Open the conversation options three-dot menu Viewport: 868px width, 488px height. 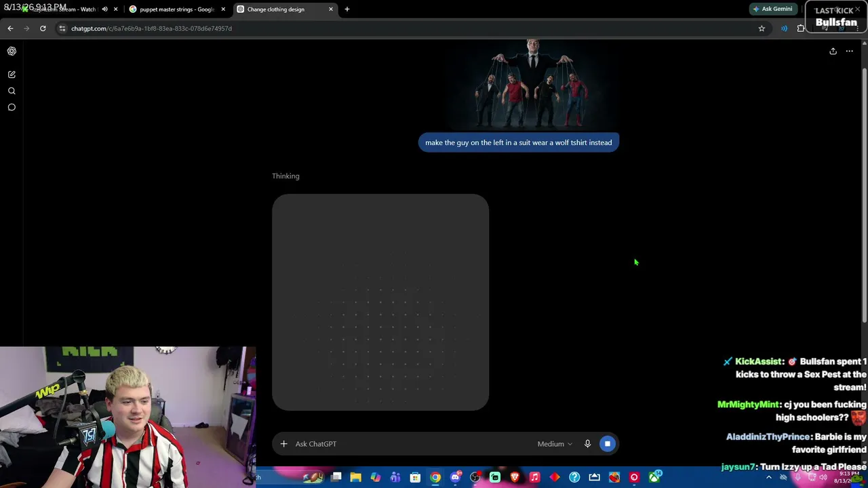(849, 51)
